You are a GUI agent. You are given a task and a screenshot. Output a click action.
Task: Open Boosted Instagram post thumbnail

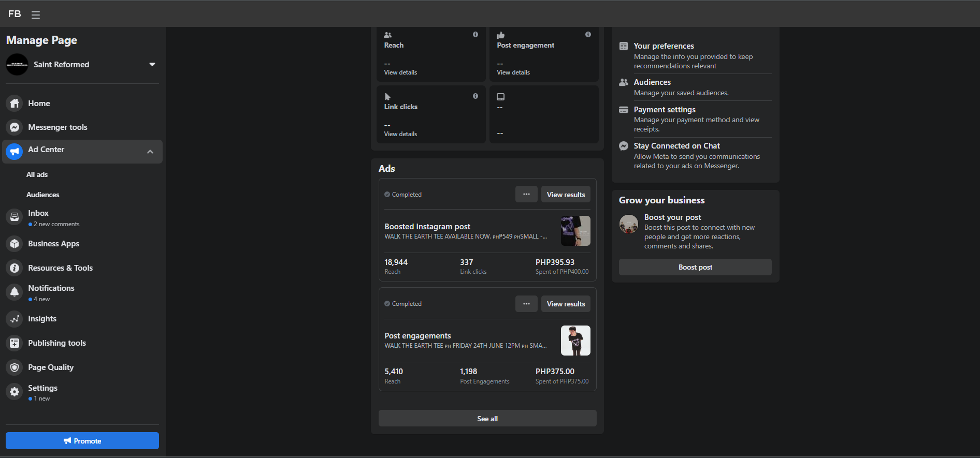tap(575, 231)
